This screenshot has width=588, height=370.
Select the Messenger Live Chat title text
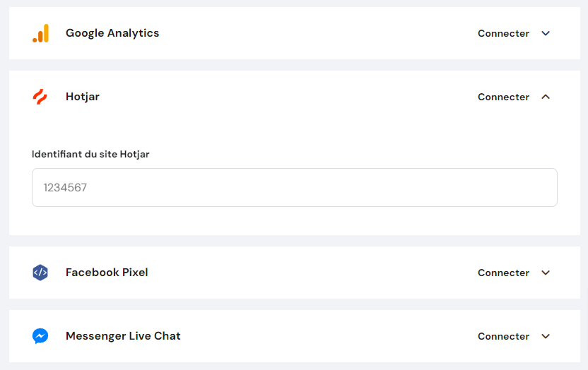(123, 336)
